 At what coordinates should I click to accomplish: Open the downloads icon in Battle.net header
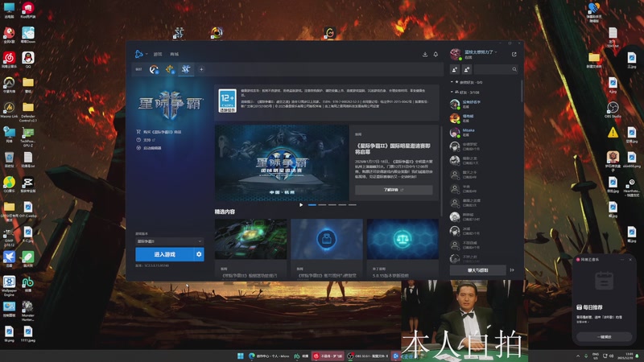[425, 54]
